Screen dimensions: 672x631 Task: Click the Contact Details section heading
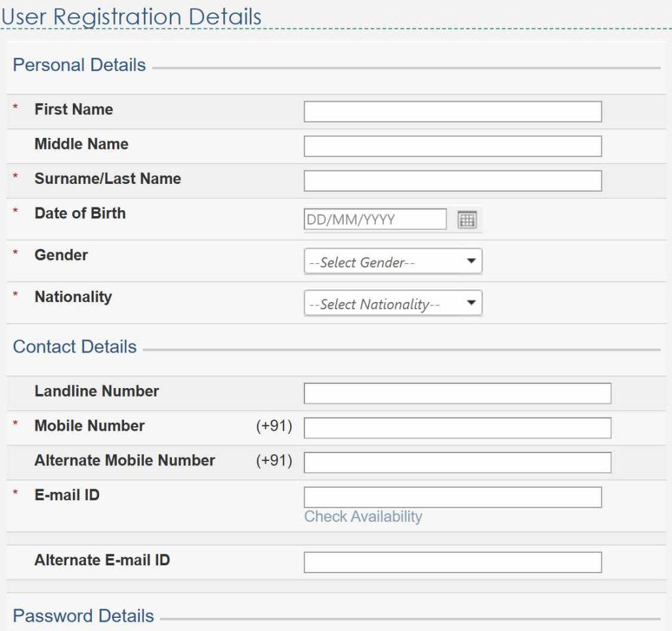pyautogui.click(x=75, y=347)
